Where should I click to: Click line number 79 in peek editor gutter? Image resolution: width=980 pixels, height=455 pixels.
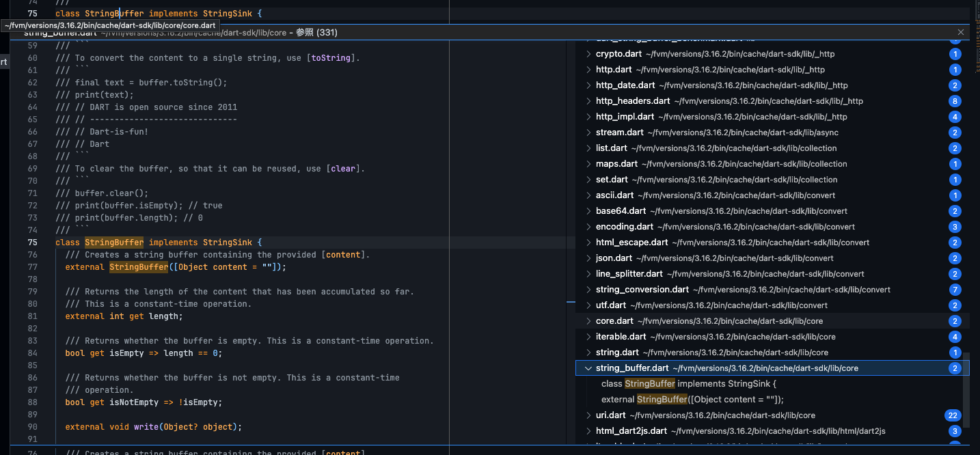(x=33, y=292)
